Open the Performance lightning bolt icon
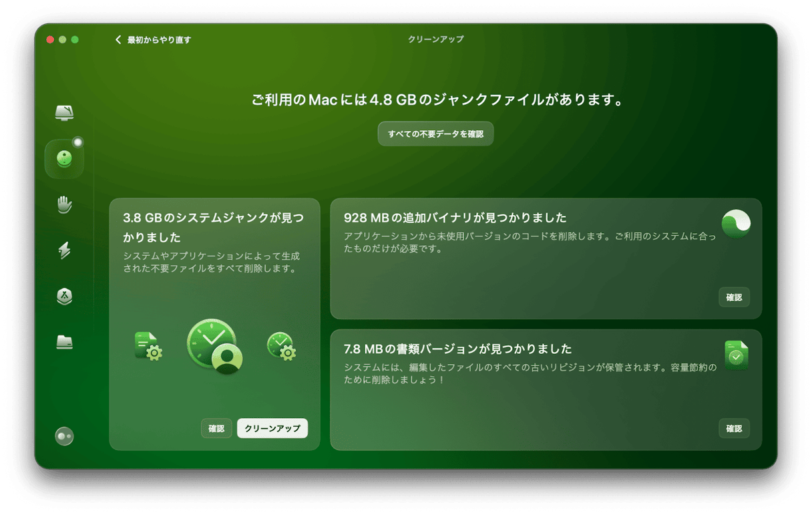 (63, 250)
